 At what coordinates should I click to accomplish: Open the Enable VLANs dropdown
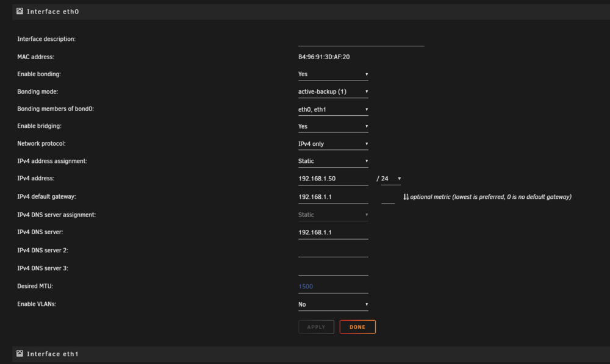333,304
